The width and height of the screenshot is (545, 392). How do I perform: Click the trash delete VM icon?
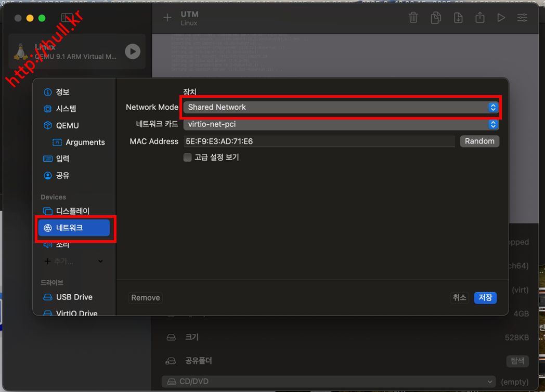[413, 17]
